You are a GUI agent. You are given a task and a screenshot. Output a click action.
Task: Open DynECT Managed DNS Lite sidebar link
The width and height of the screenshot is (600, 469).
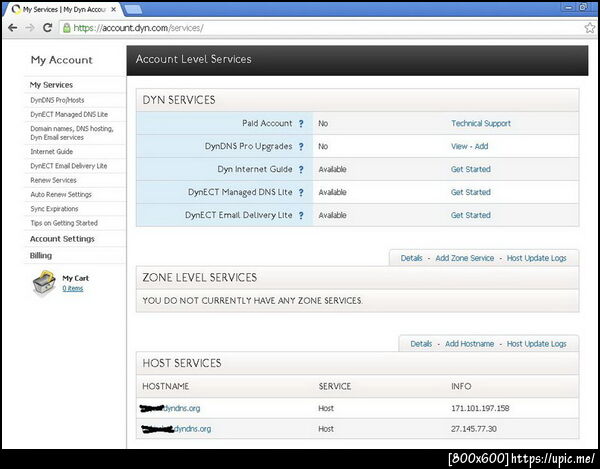pyautogui.click(x=69, y=114)
